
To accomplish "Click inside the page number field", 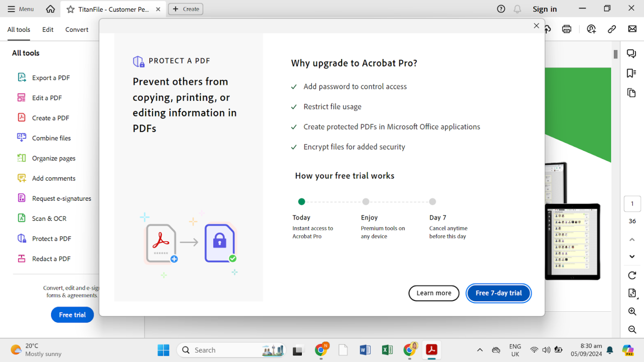I will (x=632, y=204).
